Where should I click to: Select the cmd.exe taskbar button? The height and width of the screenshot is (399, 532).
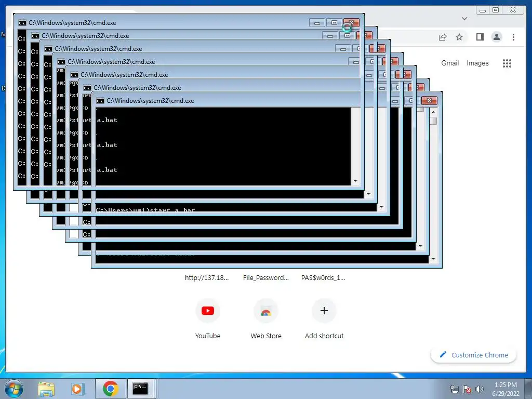click(140, 389)
